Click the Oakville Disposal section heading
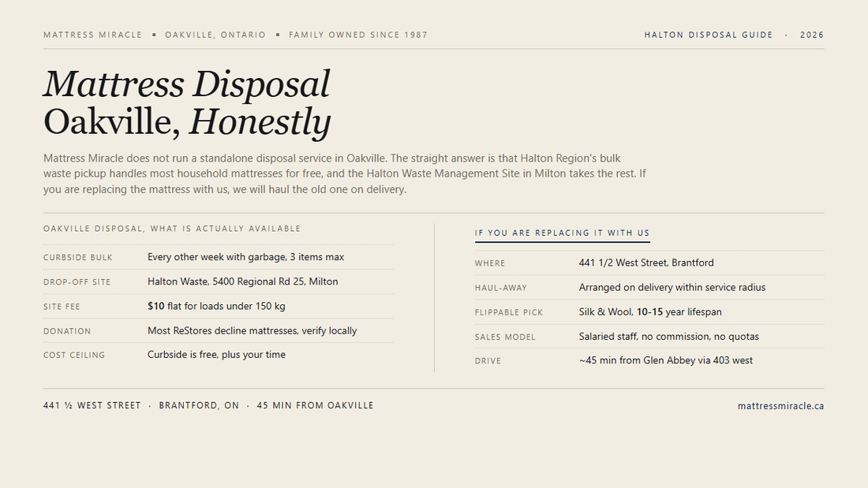Viewport: 868px width, 488px height. (x=172, y=229)
